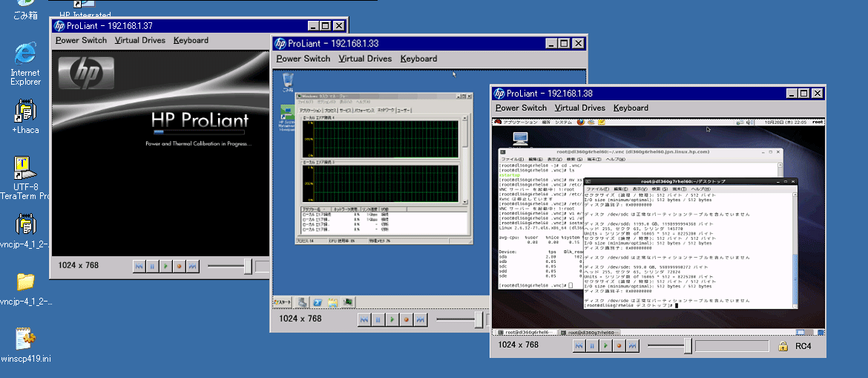Launch Firefox icon in remote Linux top panel

point(581,122)
